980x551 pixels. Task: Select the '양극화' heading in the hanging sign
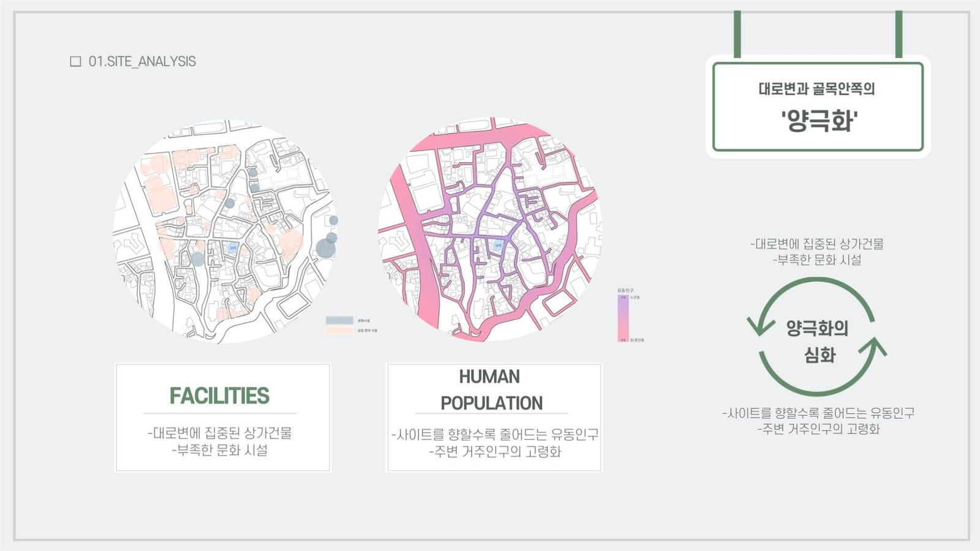coord(819,120)
